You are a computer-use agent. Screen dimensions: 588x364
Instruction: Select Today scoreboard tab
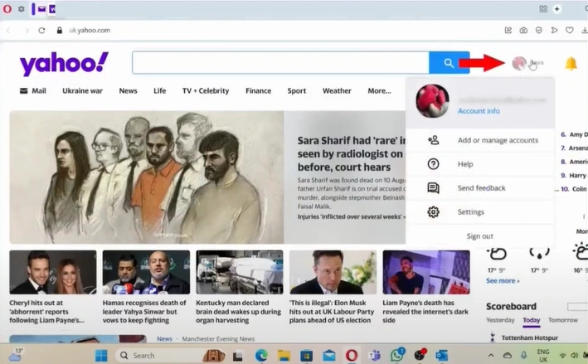coord(532,320)
